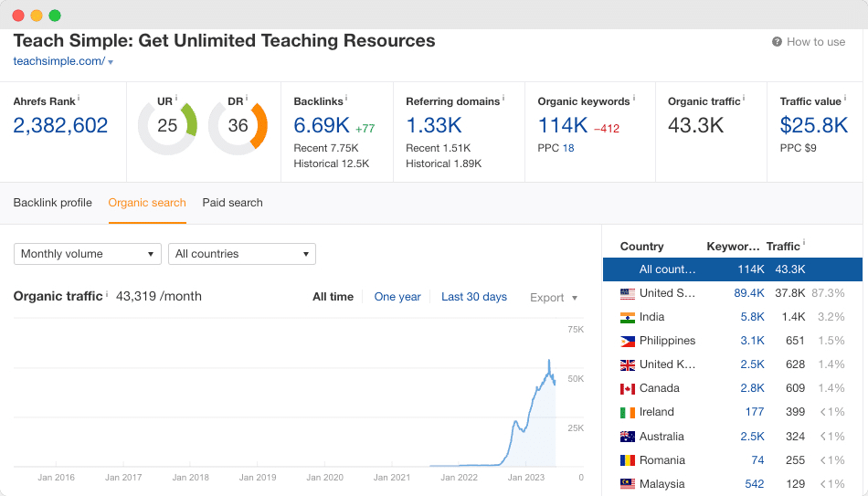
Task: Click India keywords value 5.8K
Action: (752, 317)
